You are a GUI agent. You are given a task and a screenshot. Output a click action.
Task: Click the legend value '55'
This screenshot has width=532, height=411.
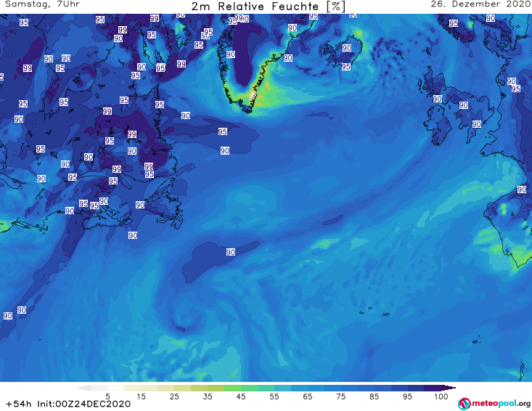tap(274, 396)
